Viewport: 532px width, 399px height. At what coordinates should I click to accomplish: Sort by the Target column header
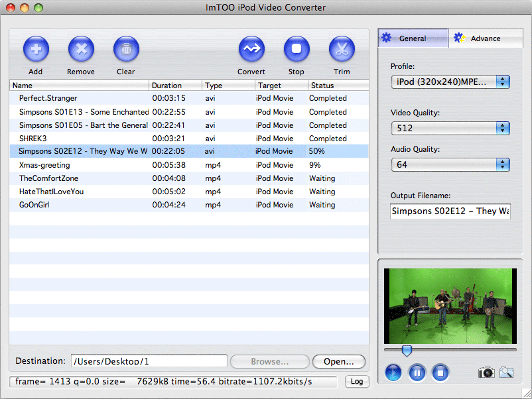point(282,85)
